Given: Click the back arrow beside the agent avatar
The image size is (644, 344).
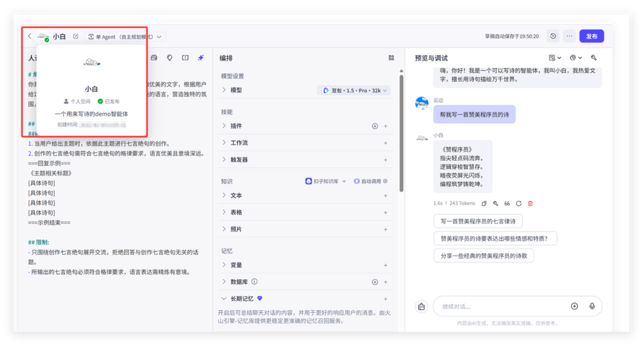Looking at the screenshot, I should click(x=30, y=36).
